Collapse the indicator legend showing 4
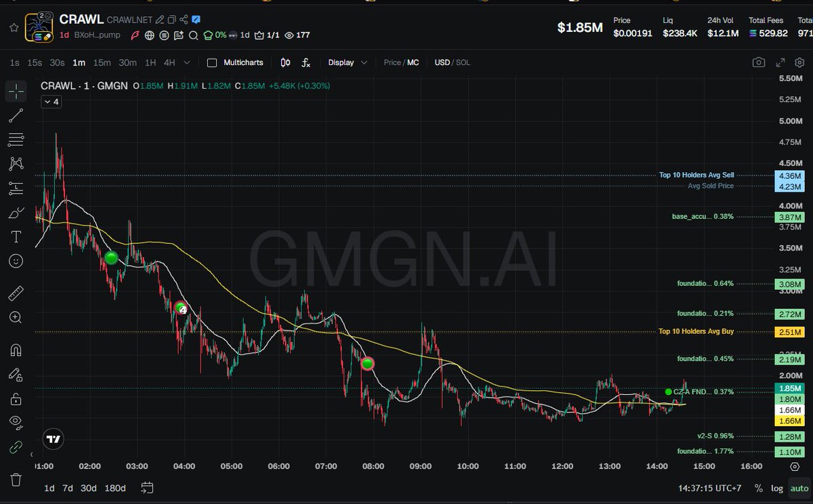The width and height of the screenshot is (813, 504). tap(51, 102)
